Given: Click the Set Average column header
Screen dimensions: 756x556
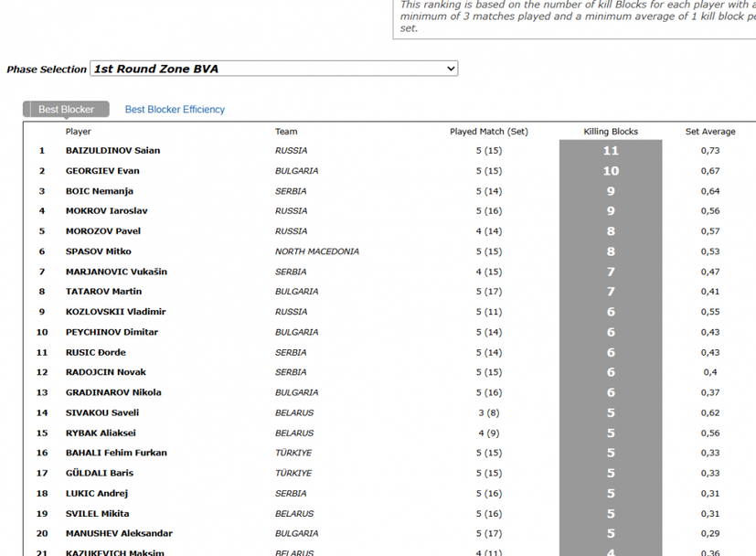Looking at the screenshot, I should coord(710,132).
